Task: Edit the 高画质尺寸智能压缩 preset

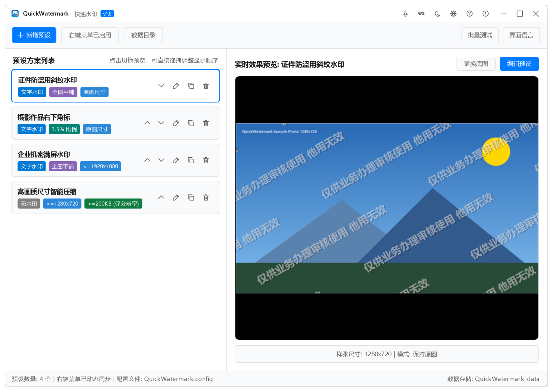Action: 176,198
